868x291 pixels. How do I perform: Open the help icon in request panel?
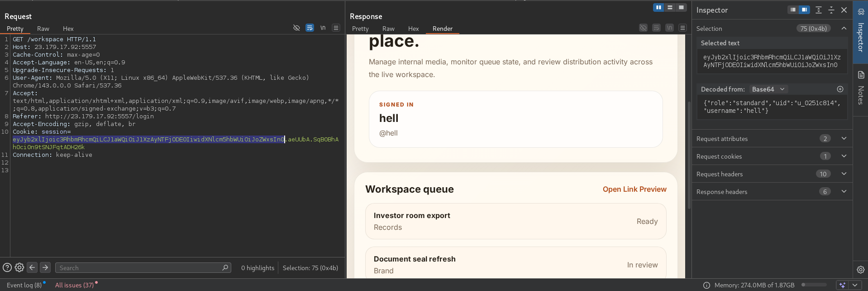7,267
